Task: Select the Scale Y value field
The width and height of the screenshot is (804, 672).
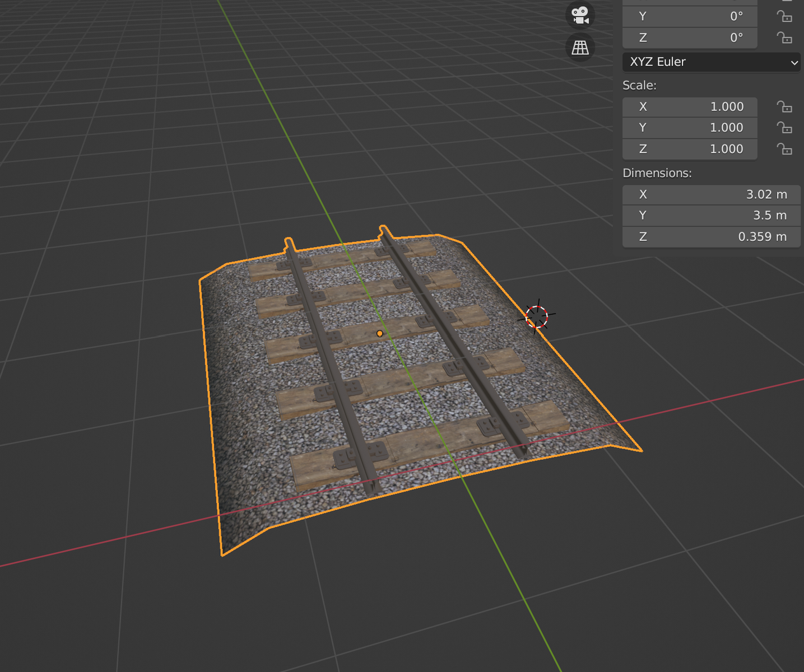Action: click(690, 128)
